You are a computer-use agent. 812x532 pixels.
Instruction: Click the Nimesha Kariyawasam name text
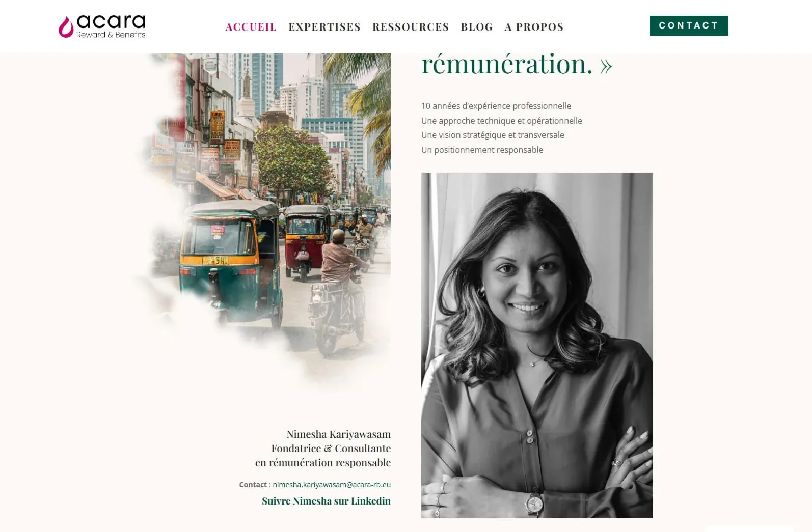338,434
